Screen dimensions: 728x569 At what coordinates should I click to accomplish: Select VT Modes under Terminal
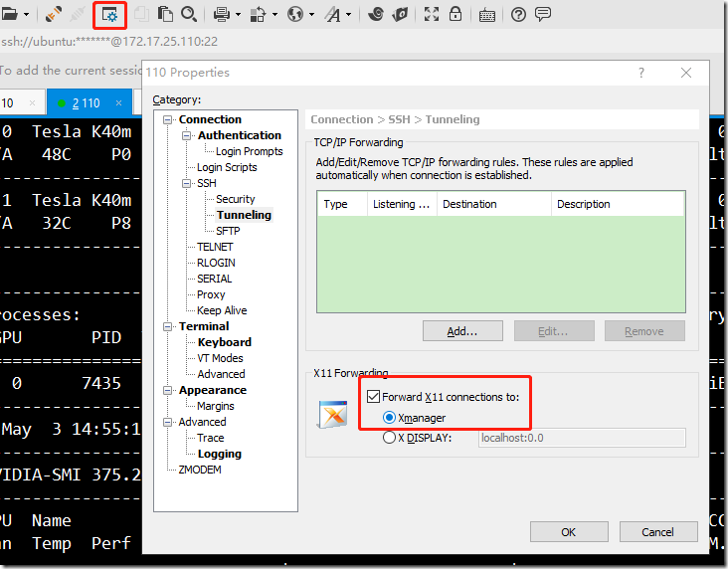click(220, 358)
